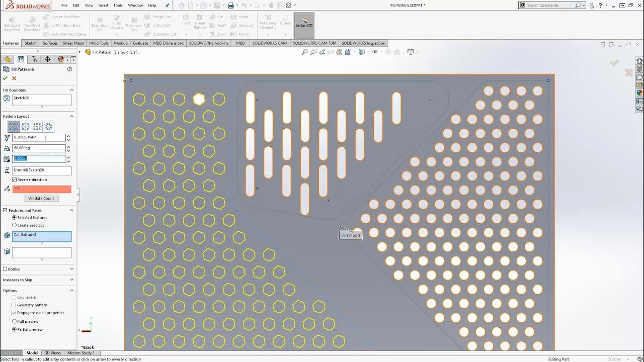Choose the polygon pattern layout icon
This screenshot has width=644, height=362.
(x=48, y=127)
